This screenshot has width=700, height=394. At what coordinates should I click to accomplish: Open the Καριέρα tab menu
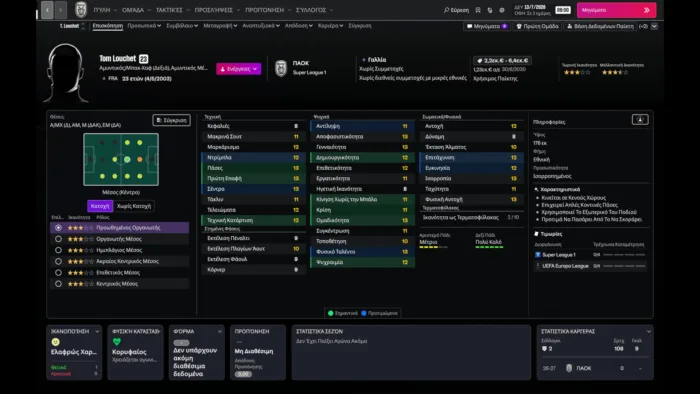(x=330, y=26)
